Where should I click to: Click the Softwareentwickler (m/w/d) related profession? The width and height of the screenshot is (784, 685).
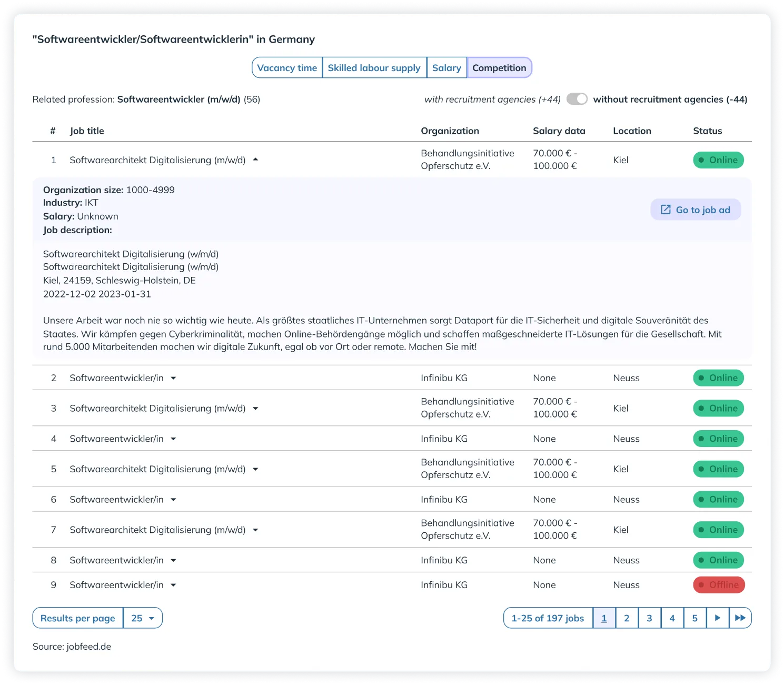[x=178, y=100]
